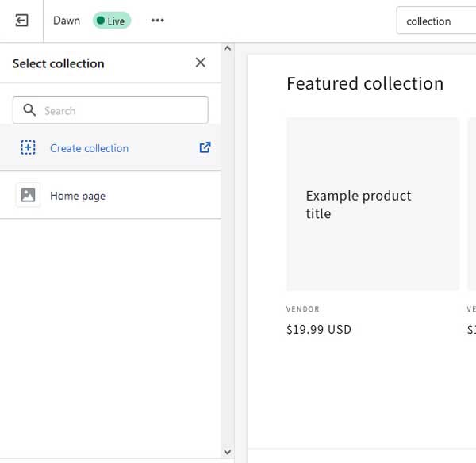Select the Home page collection
476x463 pixels.
click(110, 195)
